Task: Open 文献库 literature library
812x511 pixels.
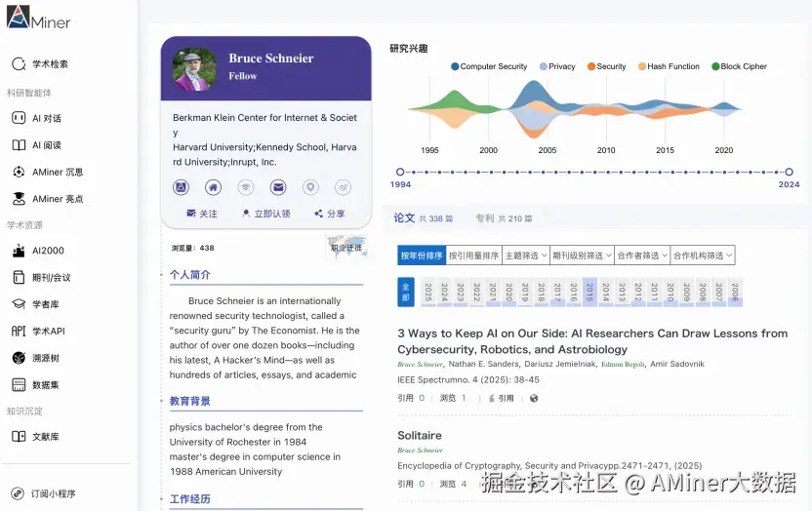Action: pyautogui.click(x=36, y=437)
